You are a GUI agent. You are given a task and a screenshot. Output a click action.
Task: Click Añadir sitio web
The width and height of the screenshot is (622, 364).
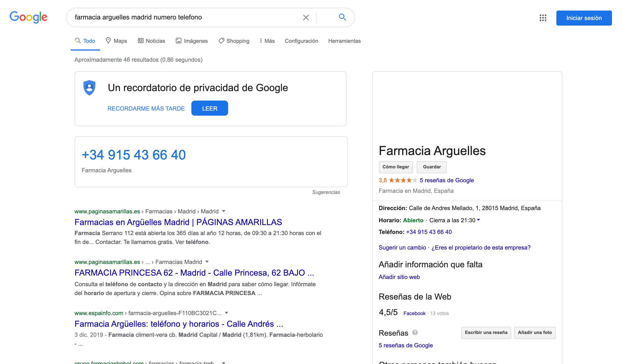[399, 277]
